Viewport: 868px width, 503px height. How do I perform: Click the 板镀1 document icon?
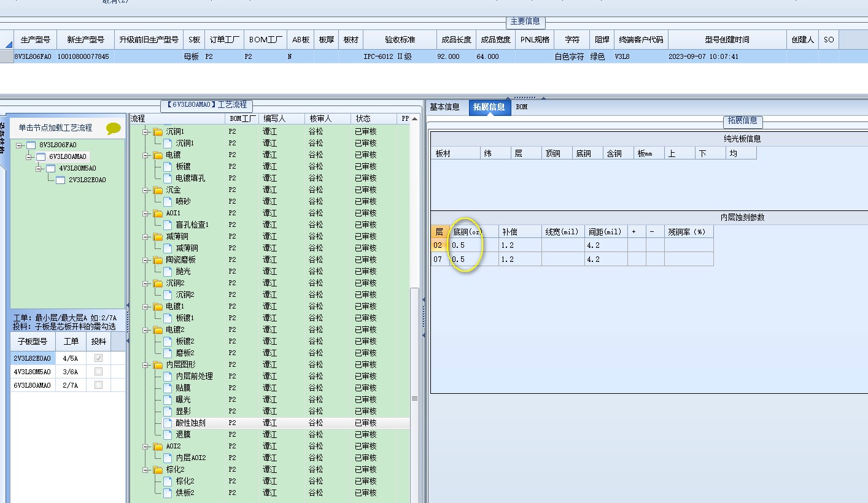coord(168,318)
